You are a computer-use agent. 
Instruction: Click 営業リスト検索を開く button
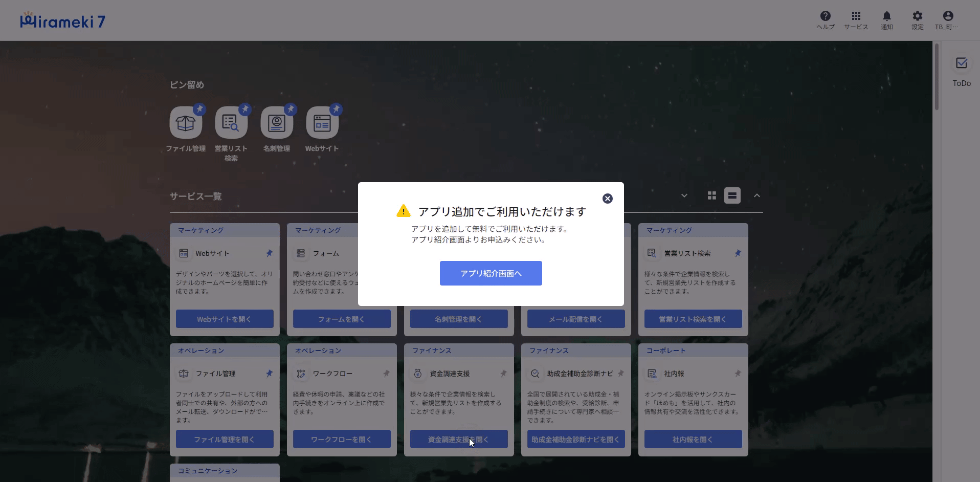point(693,319)
